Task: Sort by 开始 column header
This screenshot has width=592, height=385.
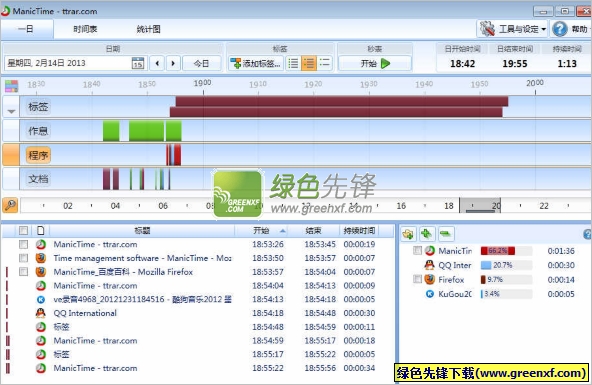Action: click(261, 230)
